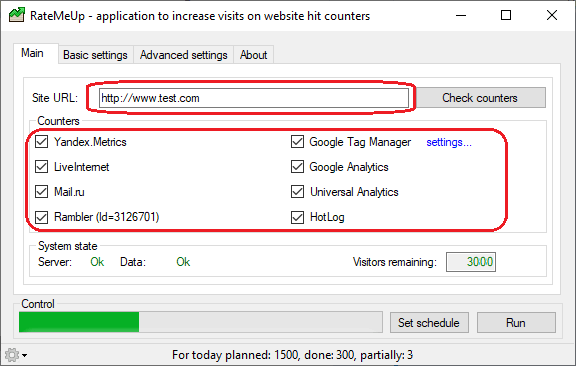Disable the Universal Analytics counter

tap(297, 192)
